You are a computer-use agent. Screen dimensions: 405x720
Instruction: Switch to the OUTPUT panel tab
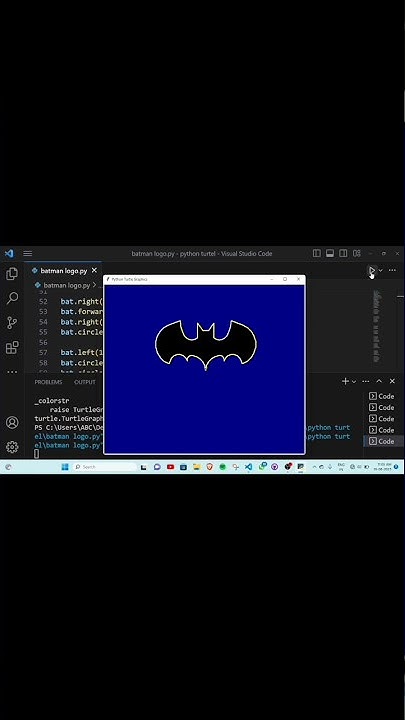pos(85,382)
